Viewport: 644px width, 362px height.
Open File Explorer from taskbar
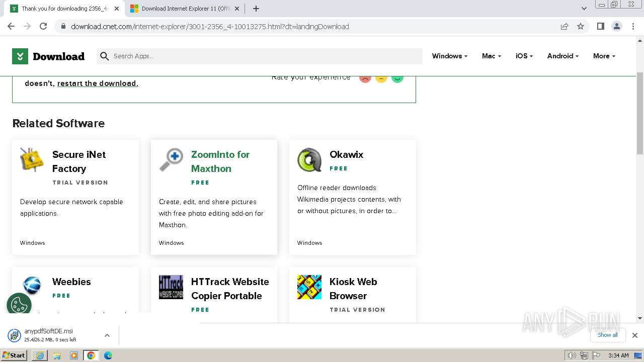57,355
